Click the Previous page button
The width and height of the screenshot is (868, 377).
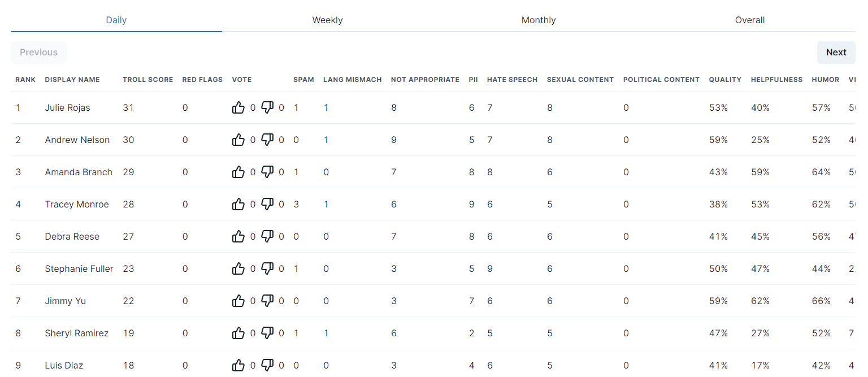[x=38, y=52]
